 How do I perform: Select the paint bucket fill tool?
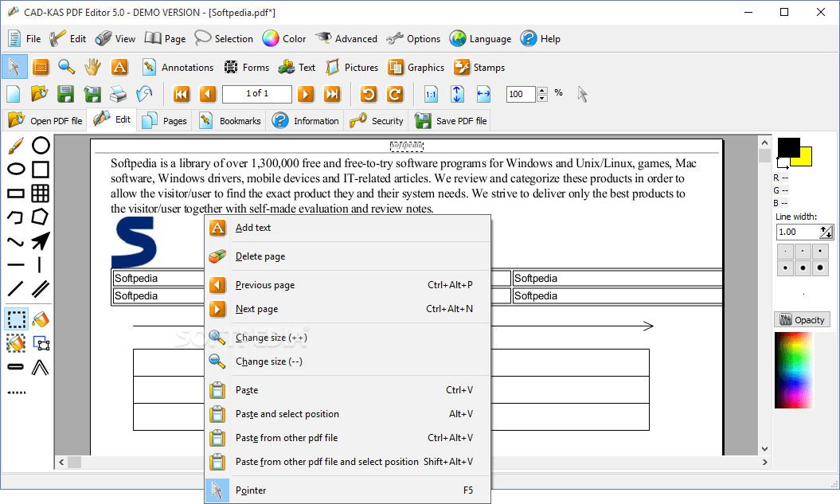tap(41, 319)
